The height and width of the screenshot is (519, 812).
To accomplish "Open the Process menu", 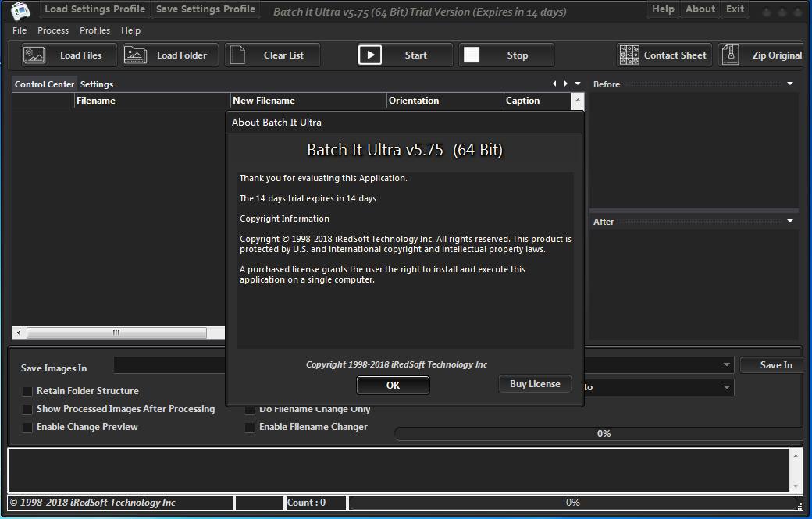I will click(53, 30).
